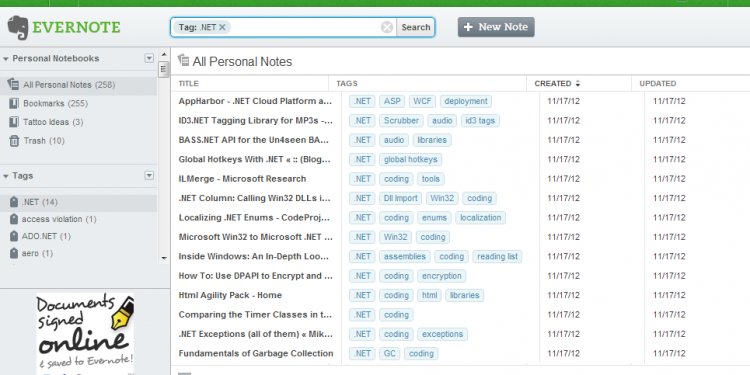750x375 pixels.
Task: Open the Personal Notebooks options dropdown
Action: 149,58
